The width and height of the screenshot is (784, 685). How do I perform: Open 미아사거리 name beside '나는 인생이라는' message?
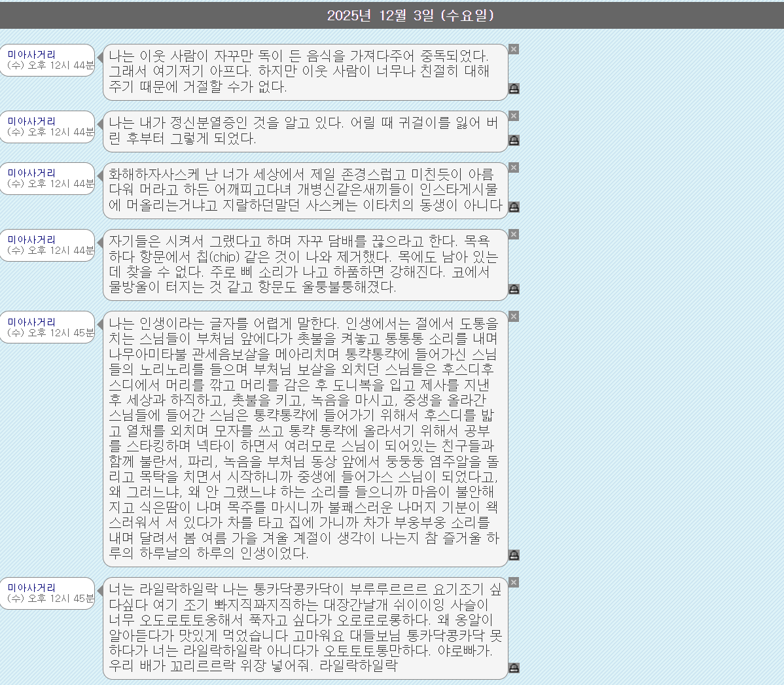click(31, 322)
